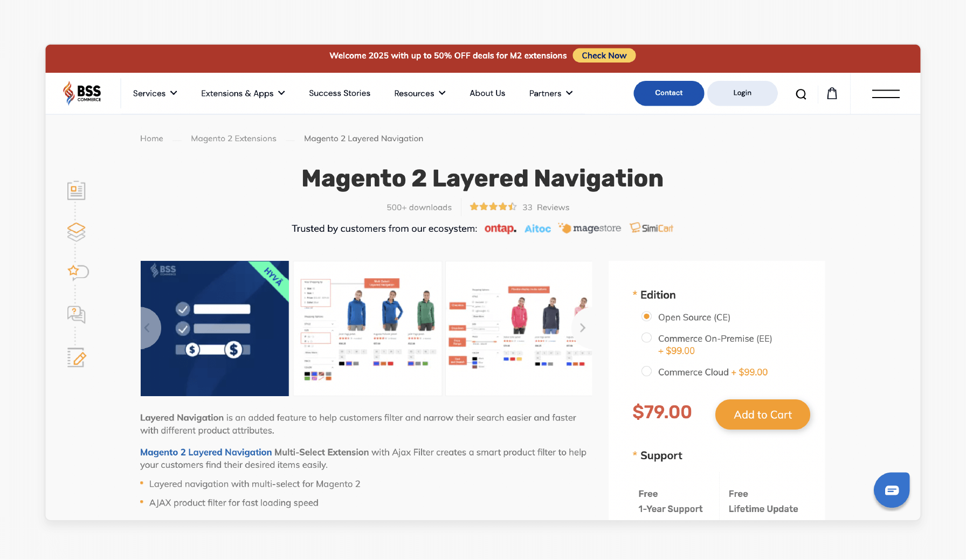Image resolution: width=966 pixels, height=560 pixels.
Task: Go to Magento 2 Extensions breadcrumb
Action: pyautogui.click(x=233, y=139)
